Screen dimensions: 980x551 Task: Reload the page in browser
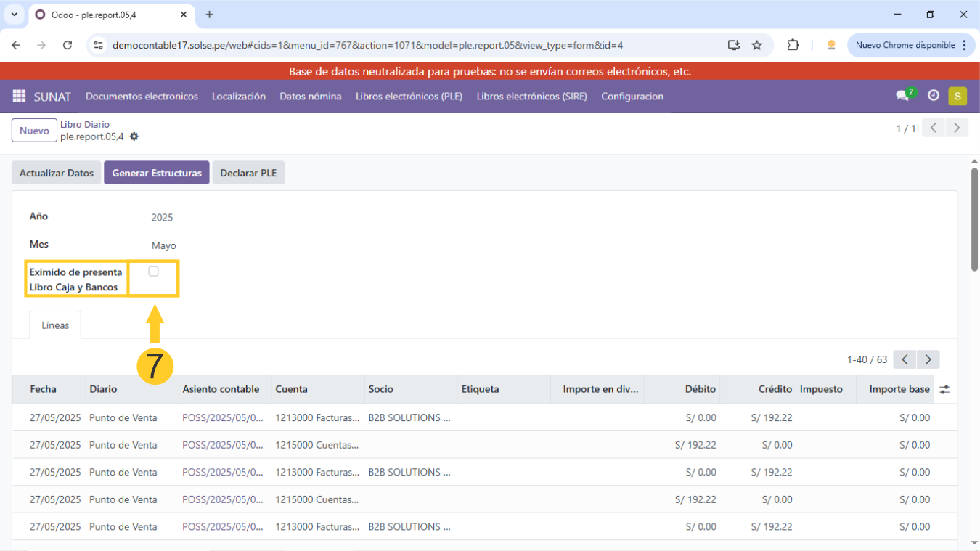[68, 45]
